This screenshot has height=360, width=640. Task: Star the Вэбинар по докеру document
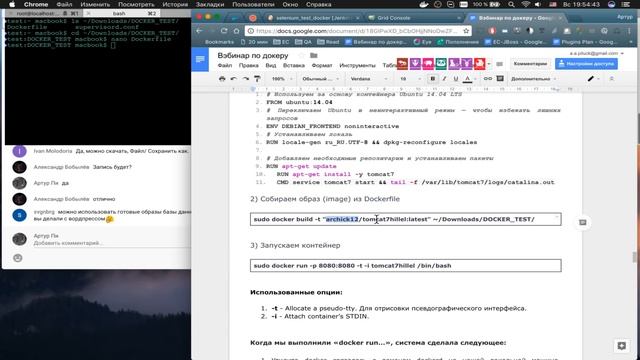pos(302,56)
